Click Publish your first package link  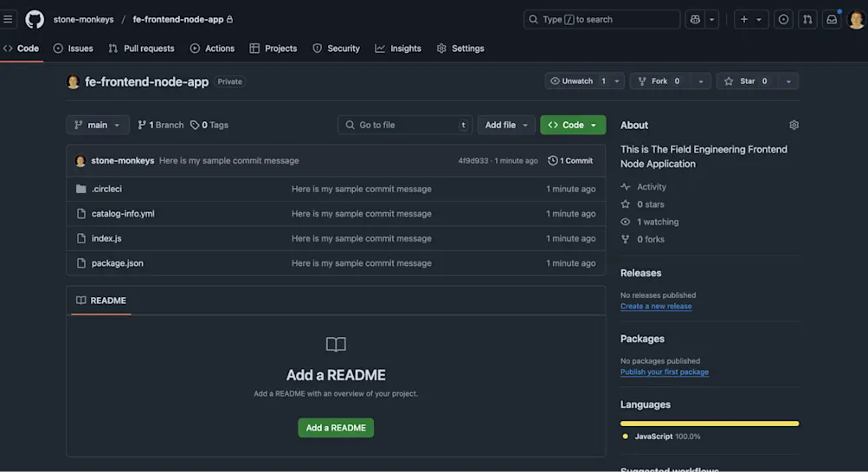click(x=665, y=372)
